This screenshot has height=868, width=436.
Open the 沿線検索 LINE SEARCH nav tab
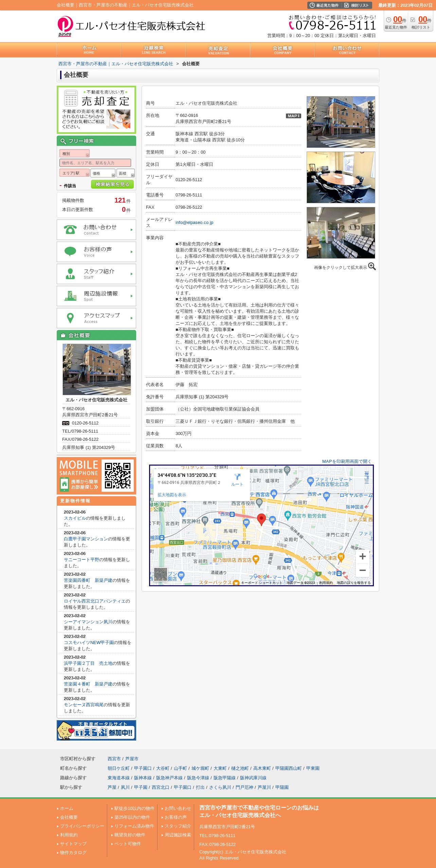point(153,50)
